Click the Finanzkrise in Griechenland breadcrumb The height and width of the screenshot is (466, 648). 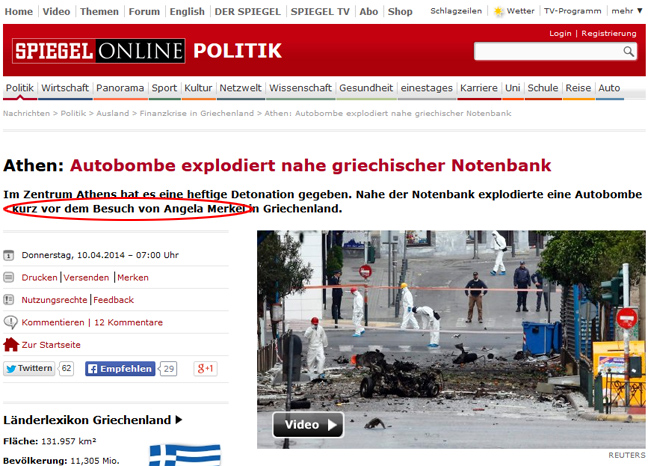click(197, 113)
